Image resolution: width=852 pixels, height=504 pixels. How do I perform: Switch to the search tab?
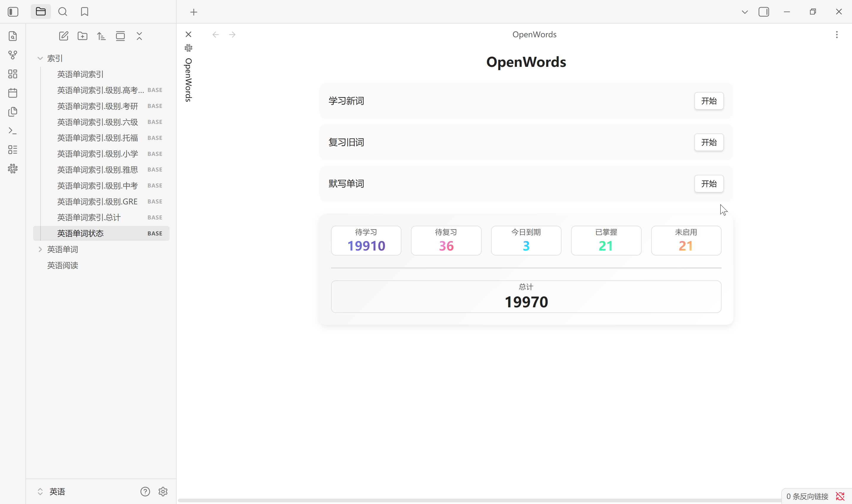pos(62,12)
